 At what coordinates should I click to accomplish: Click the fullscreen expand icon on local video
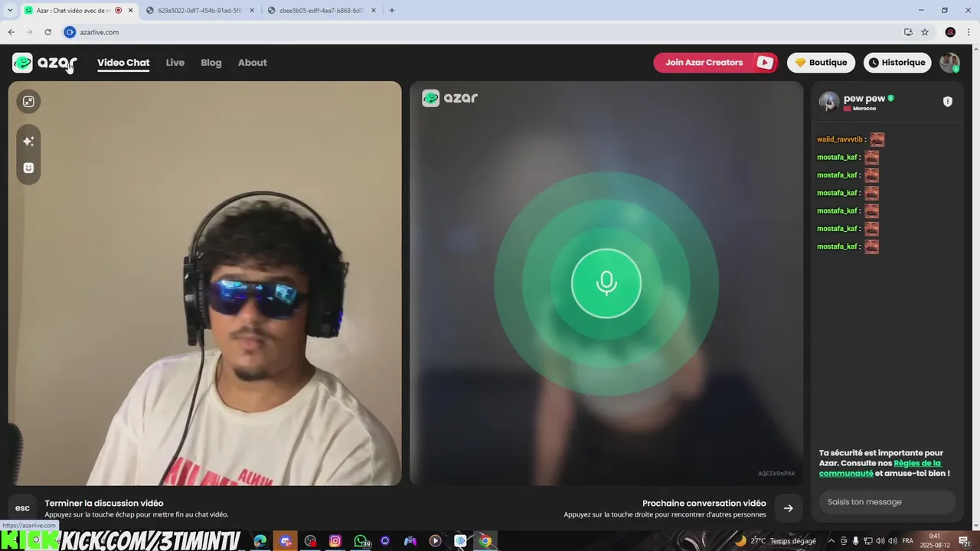click(x=28, y=102)
